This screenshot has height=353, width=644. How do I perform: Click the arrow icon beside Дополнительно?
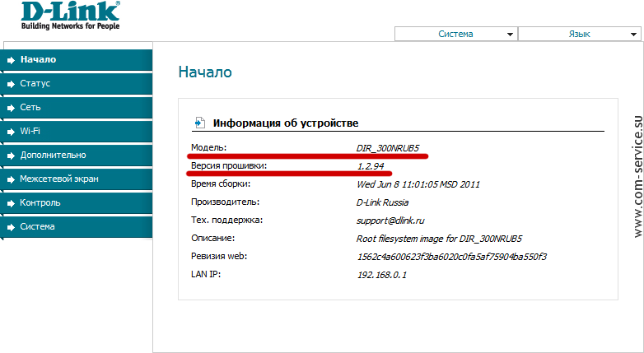(x=11, y=156)
